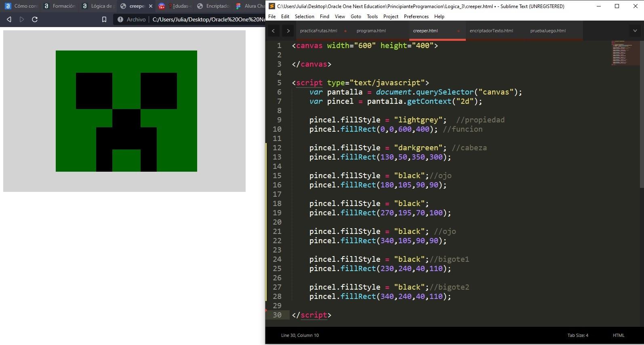Switch to the Encriptado browser tab

click(213, 6)
